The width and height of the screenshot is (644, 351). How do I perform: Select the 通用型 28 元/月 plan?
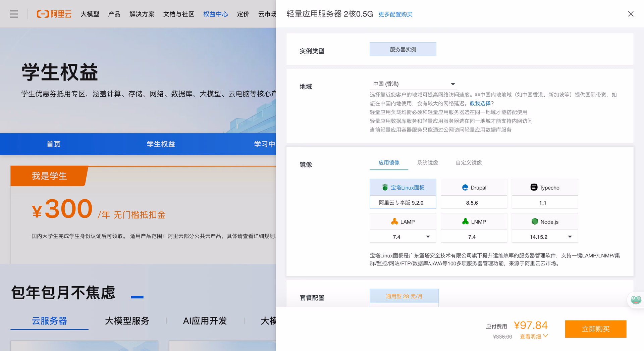pos(404,296)
